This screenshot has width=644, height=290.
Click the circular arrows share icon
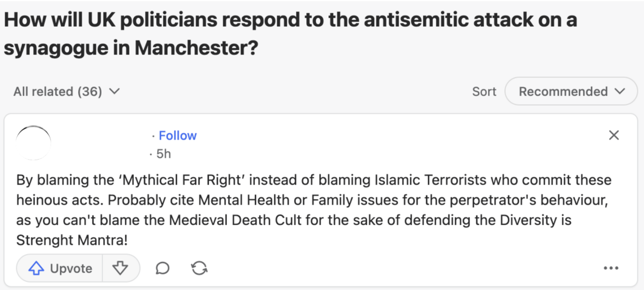click(199, 268)
